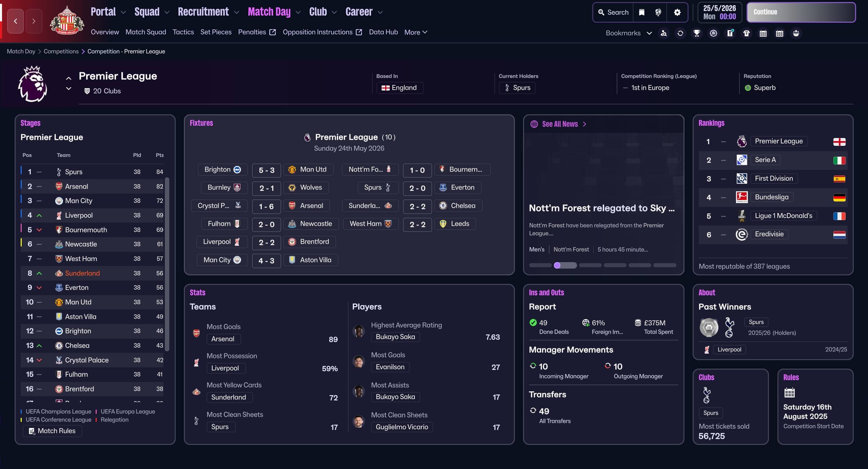Select the third news carousel indicator
This screenshot has width=868, height=469.
pos(590,265)
